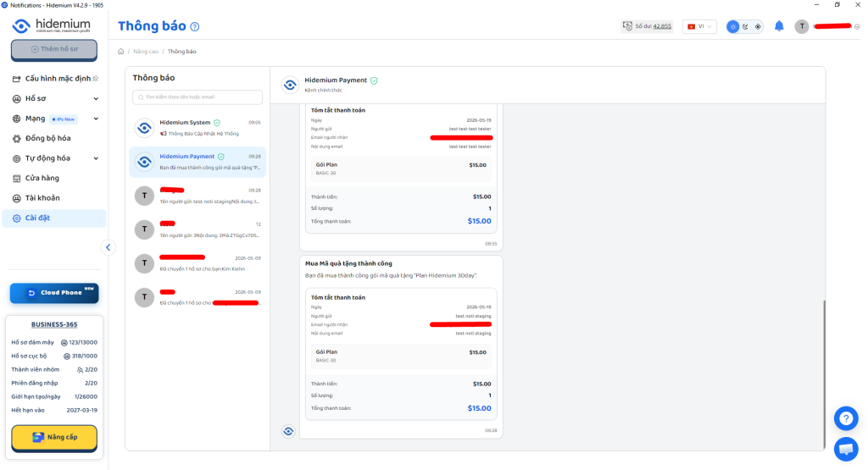
Task: Click the Hết hạn vào 2027-03-19 date
Action: (x=82, y=410)
